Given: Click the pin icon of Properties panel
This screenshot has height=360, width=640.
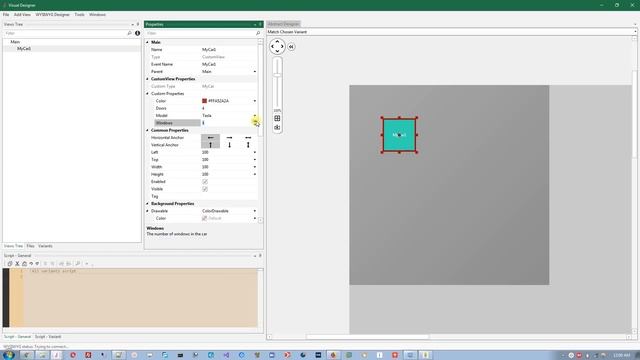Looking at the screenshot, I should click(x=260, y=24).
